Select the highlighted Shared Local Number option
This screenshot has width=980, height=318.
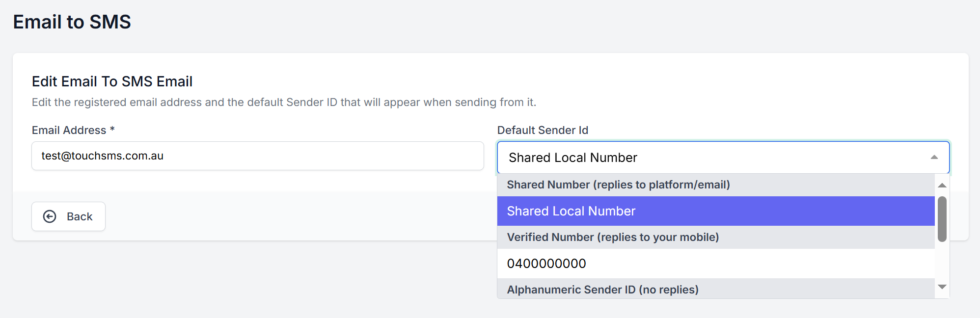571,211
